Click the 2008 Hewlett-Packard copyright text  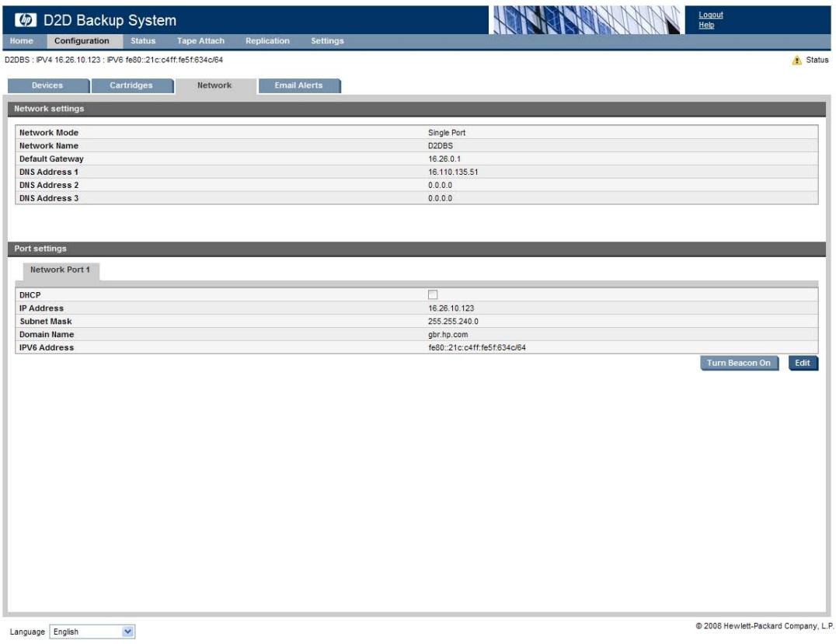[765, 626]
